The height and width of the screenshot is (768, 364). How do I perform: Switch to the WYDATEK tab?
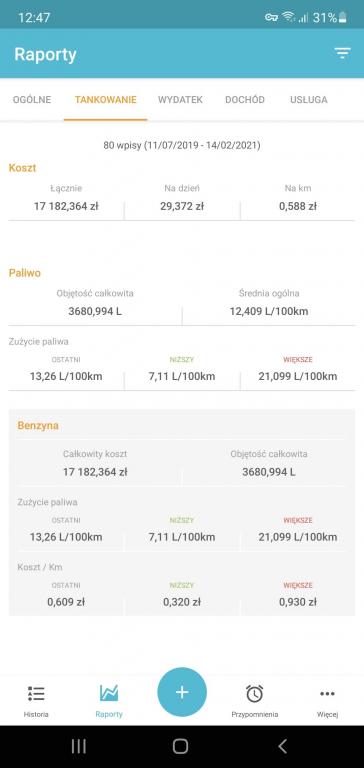[180, 99]
